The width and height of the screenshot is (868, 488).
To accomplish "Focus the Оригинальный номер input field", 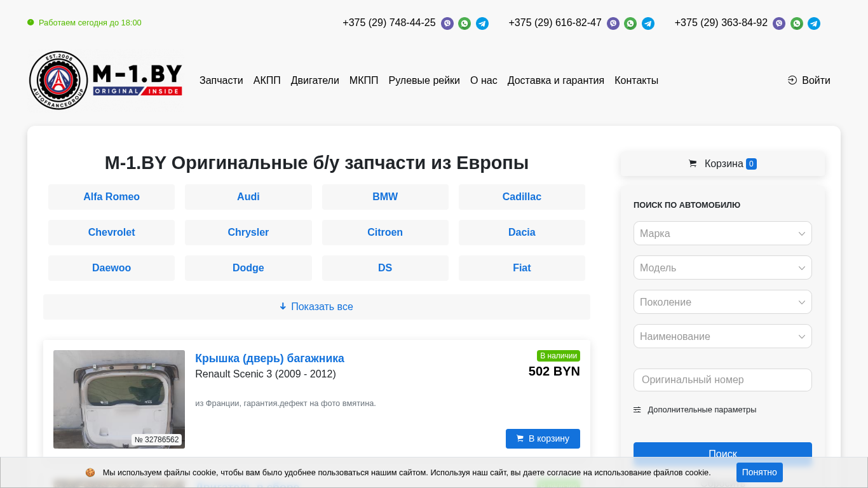I will (x=722, y=380).
